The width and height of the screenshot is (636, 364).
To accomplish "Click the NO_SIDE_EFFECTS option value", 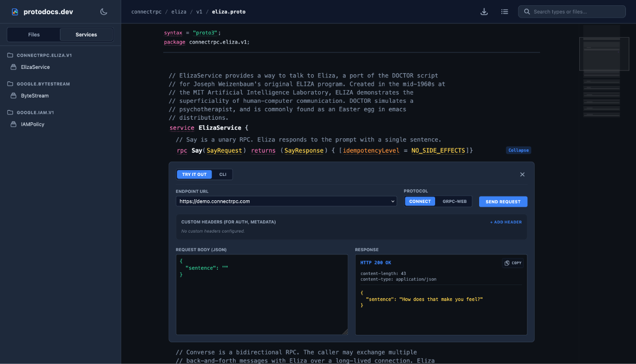I will tap(438, 150).
